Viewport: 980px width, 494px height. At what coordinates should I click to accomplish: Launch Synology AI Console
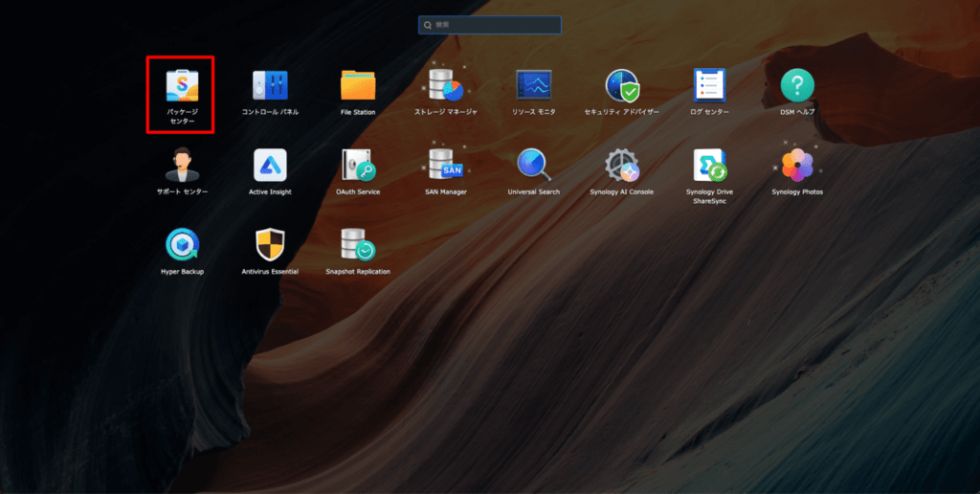[x=622, y=165]
